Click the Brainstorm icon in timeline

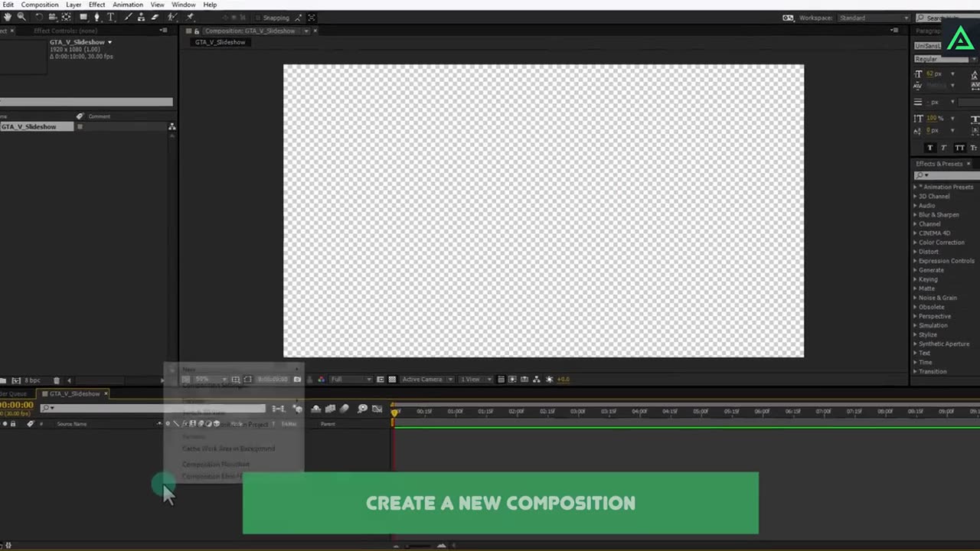point(362,409)
